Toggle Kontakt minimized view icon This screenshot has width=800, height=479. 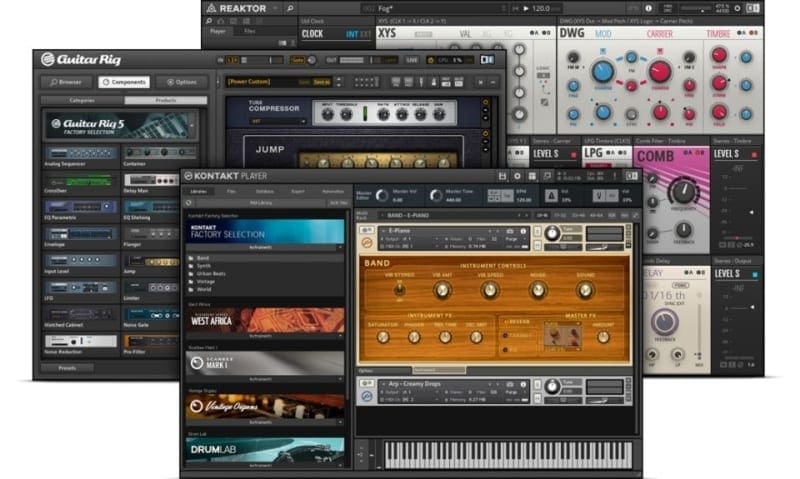[x=547, y=176]
